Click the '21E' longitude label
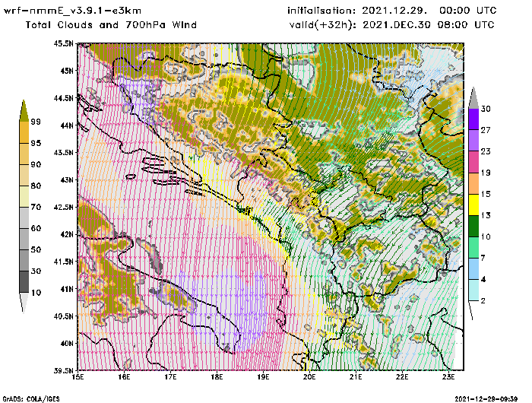The image size is (532, 403). tap(356, 377)
